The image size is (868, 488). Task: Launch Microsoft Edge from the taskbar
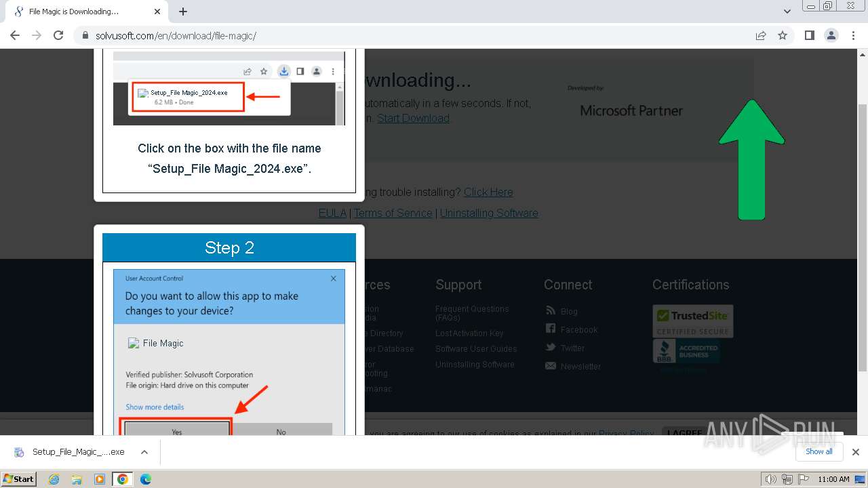pos(146,479)
